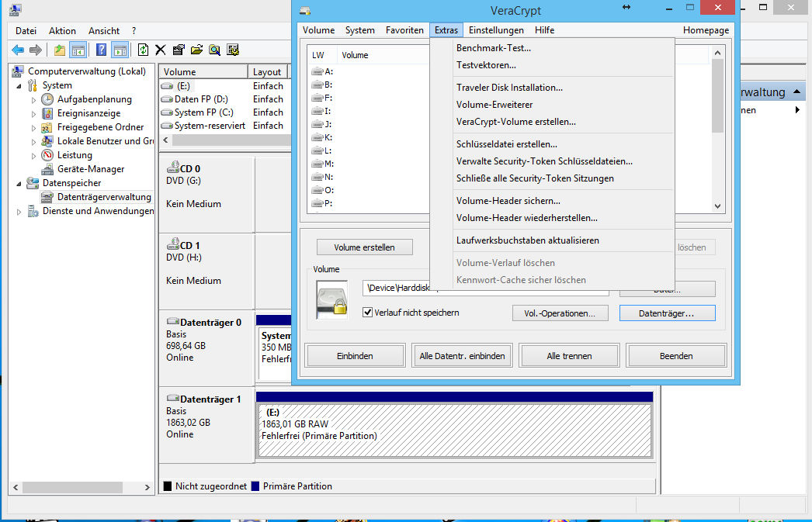
Task: Click the Beenden button
Action: (676, 356)
